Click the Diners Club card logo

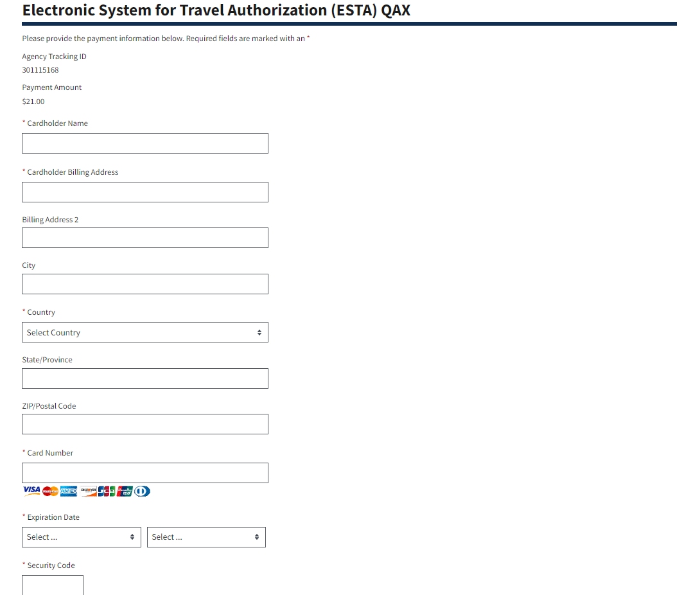click(142, 491)
